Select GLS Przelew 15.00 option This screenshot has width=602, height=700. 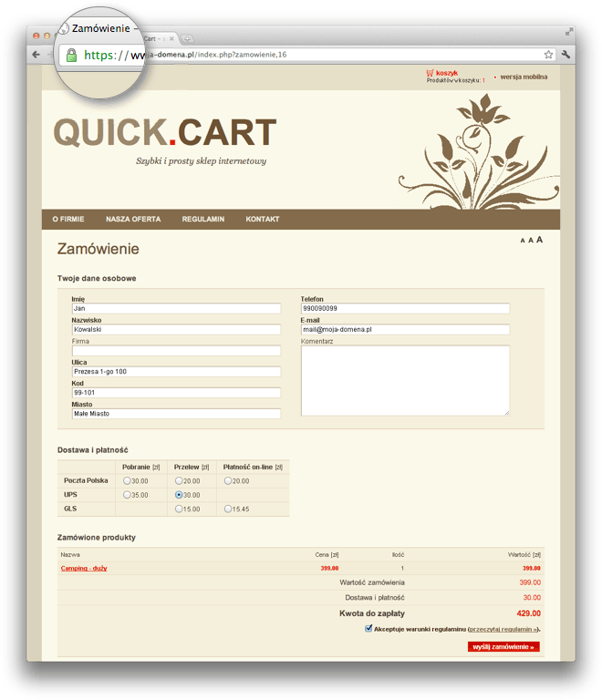(179, 509)
